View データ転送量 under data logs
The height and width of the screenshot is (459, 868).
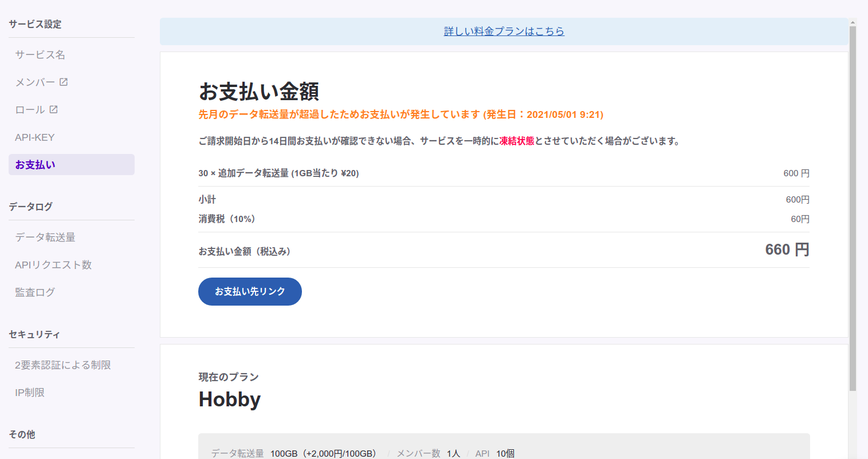45,238
